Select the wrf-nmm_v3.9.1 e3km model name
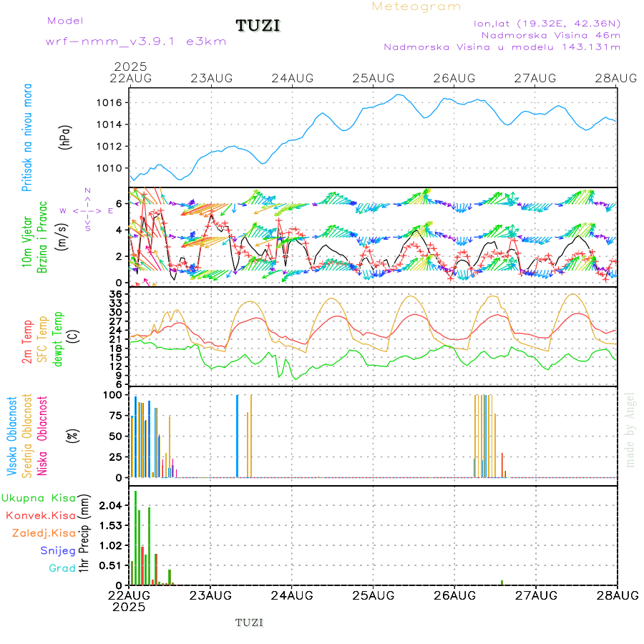The width and height of the screenshot is (644, 644). click(136, 41)
